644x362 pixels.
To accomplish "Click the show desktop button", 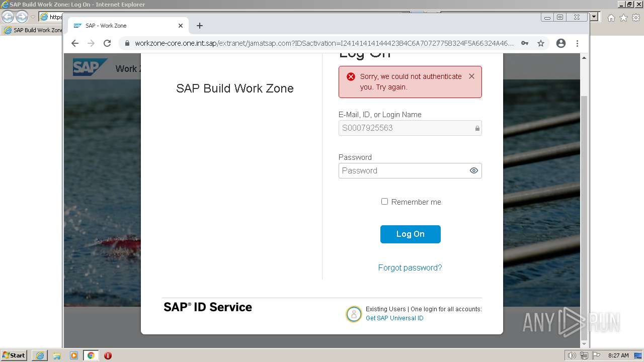I will coord(638,355).
